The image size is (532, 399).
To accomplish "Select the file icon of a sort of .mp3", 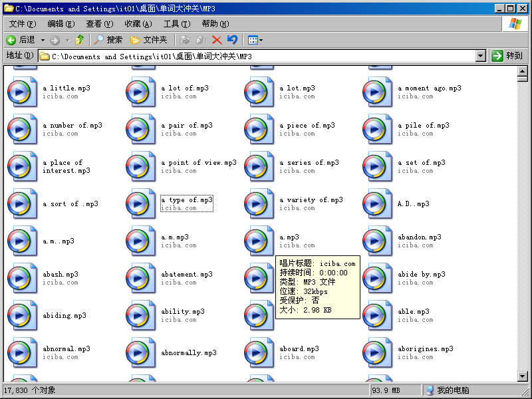I will [22, 204].
